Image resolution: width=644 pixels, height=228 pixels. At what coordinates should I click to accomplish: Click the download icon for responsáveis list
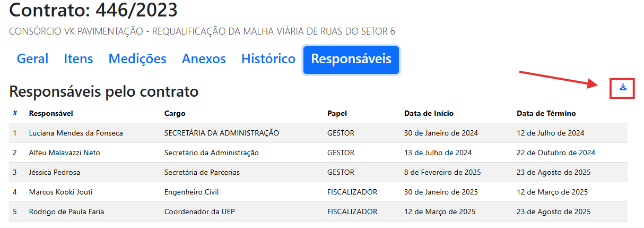623,88
